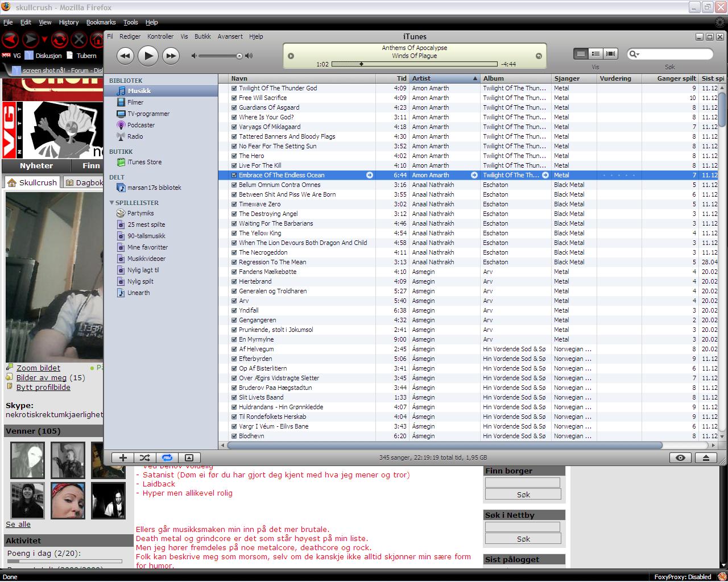The width and height of the screenshot is (728, 582).
Task: Click arrow icon next to Embrace Of The Endless Ocean
Action: (x=370, y=175)
